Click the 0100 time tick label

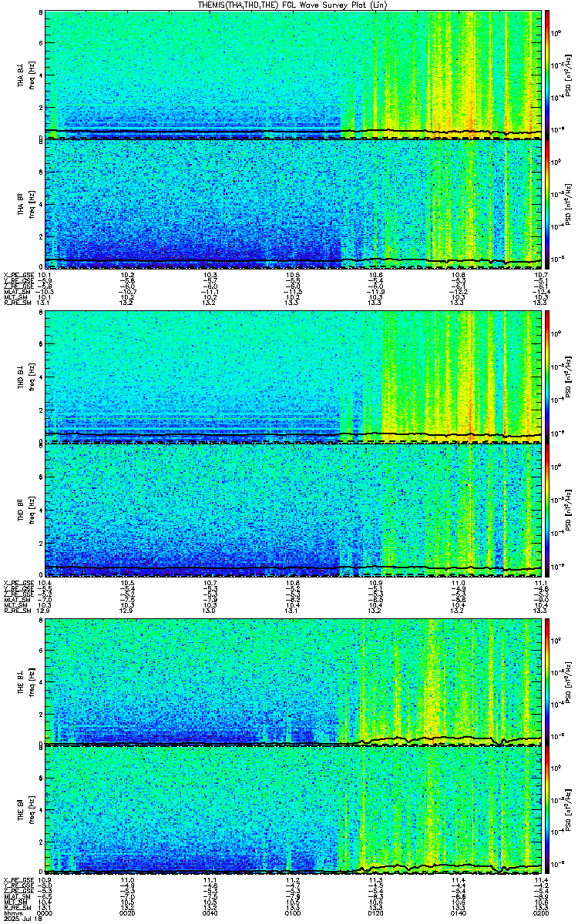[x=293, y=912]
